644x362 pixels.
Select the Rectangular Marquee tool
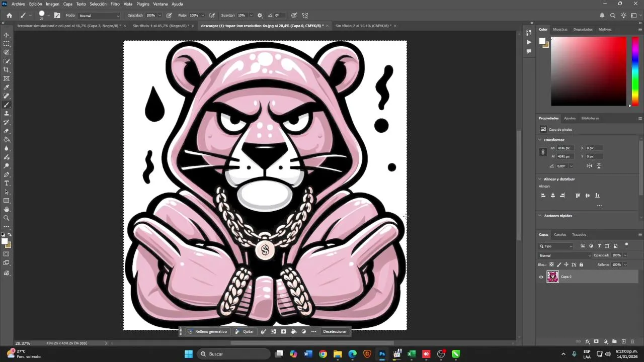coord(7,44)
